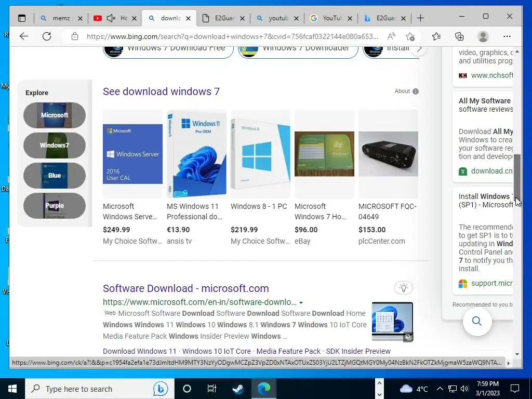
Task: Click the microsoft.com result laptop thumbnail
Action: [393, 322]
